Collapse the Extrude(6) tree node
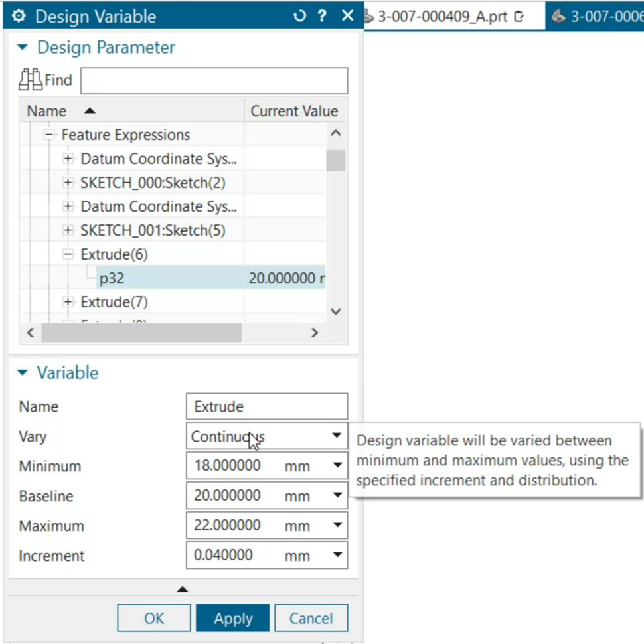Screen dimensions: 644x644 [x=68, y=254]
